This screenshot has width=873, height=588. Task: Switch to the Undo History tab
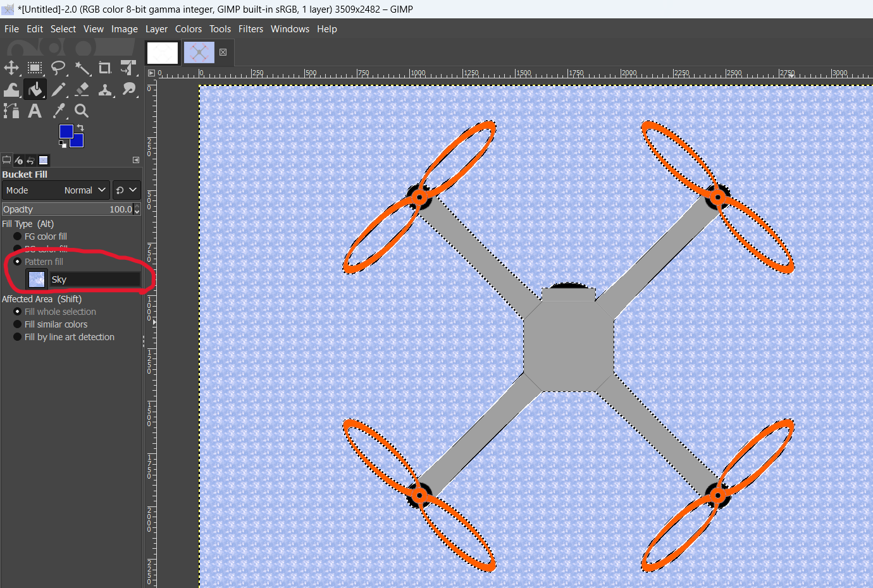tap(30, 160)
